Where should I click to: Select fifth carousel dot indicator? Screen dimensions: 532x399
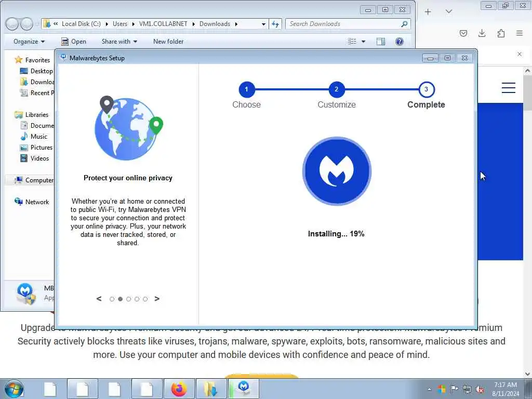145,299
